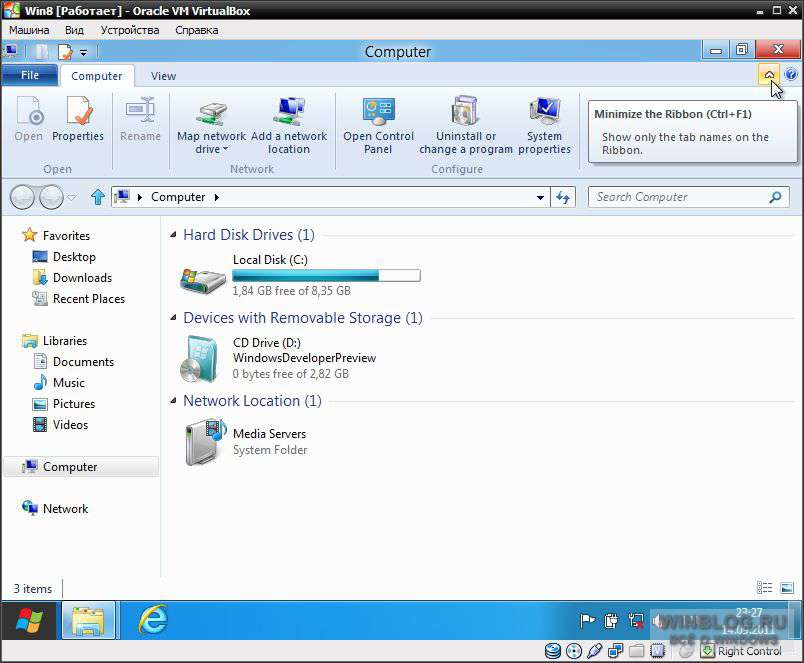Switch to details view in status bar

pyautogui.click(x=764, y=588)
